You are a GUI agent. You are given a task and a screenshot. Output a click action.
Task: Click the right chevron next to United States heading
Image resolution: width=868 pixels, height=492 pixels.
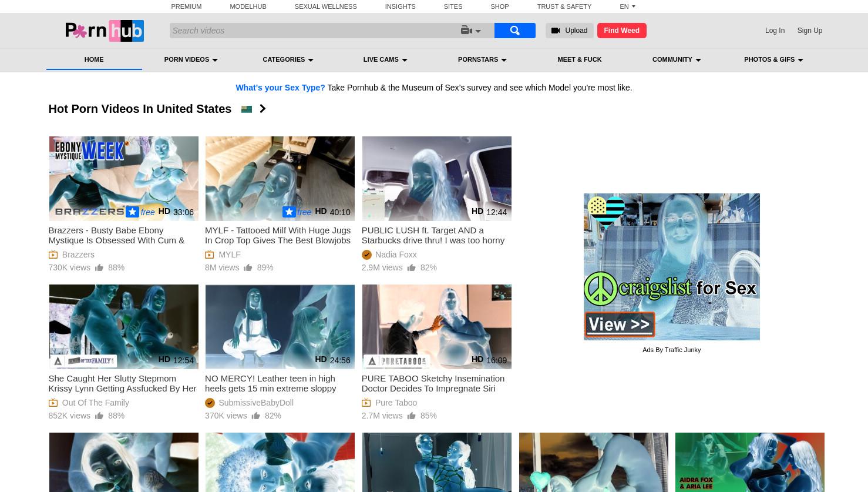coord(263,109)
